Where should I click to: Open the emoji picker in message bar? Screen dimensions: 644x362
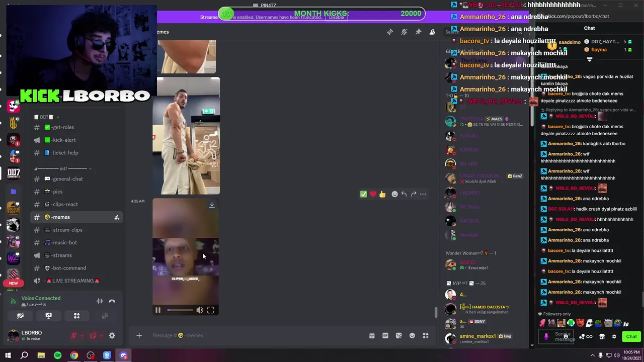click(x=412, y=335)
